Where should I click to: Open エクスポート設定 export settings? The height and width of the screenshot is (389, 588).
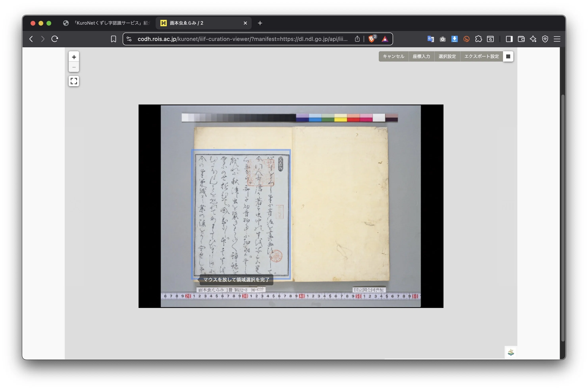coord(481,56)
